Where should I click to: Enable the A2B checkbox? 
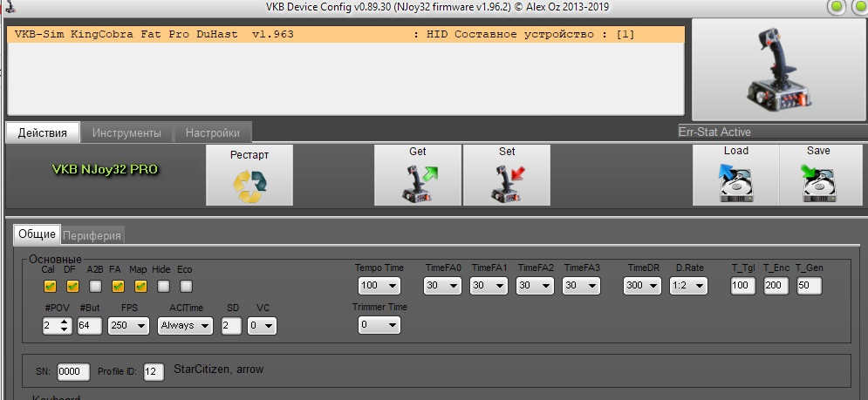click(96, 286)
